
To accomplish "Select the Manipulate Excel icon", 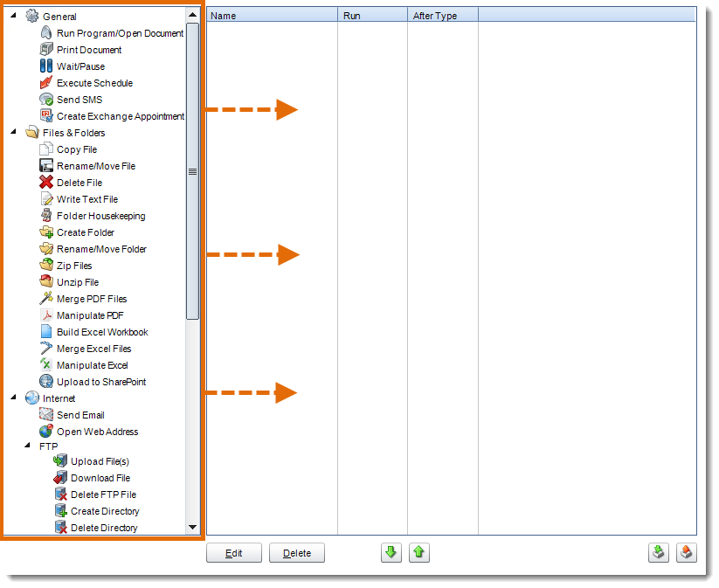I will 46,364.
